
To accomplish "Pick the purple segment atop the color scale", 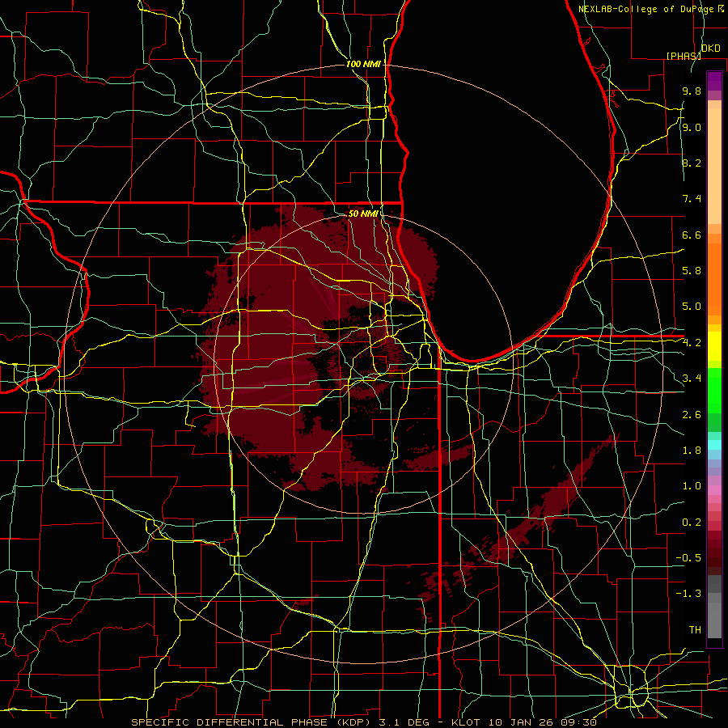I will click(714, 81).
